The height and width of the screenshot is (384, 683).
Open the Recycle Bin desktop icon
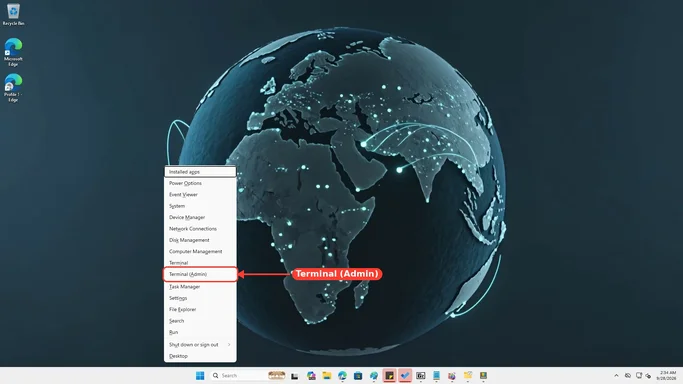[x=13, y=14]
